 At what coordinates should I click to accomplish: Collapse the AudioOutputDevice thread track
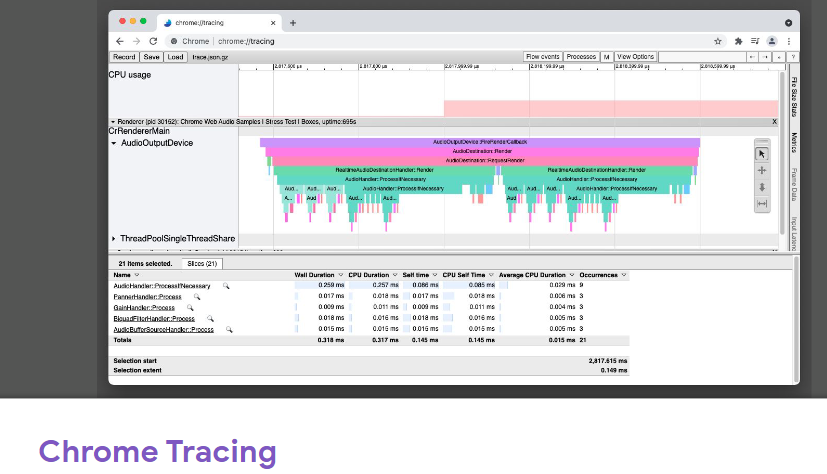click(x=113, y=144)
